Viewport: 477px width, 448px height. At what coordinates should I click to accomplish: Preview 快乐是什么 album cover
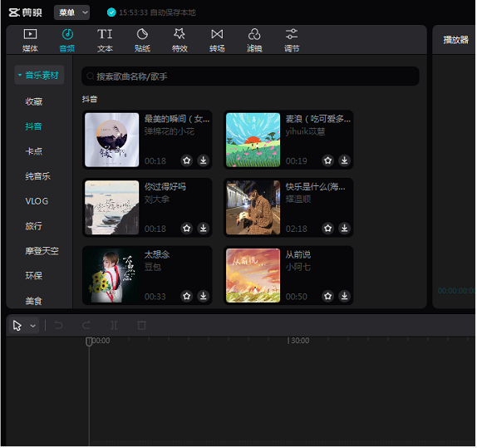(253, 208)
